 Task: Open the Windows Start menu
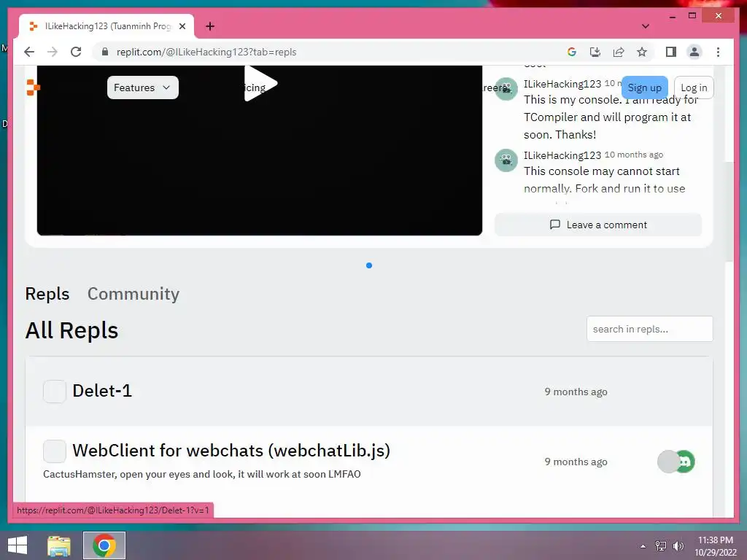tap(18, 545)
